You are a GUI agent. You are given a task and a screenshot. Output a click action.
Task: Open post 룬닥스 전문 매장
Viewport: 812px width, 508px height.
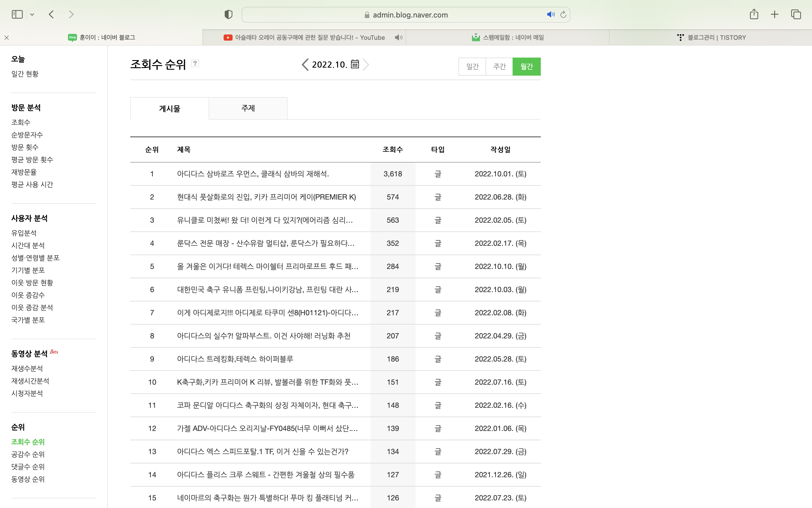[266, 243]
